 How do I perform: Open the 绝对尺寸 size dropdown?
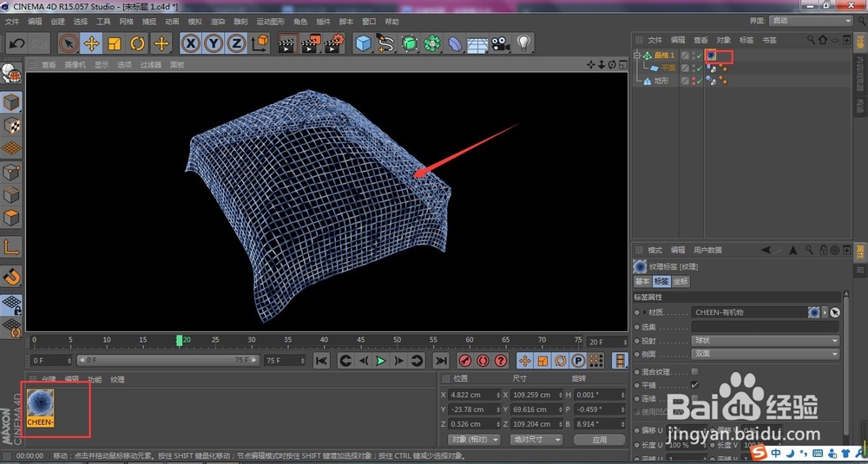536,440
